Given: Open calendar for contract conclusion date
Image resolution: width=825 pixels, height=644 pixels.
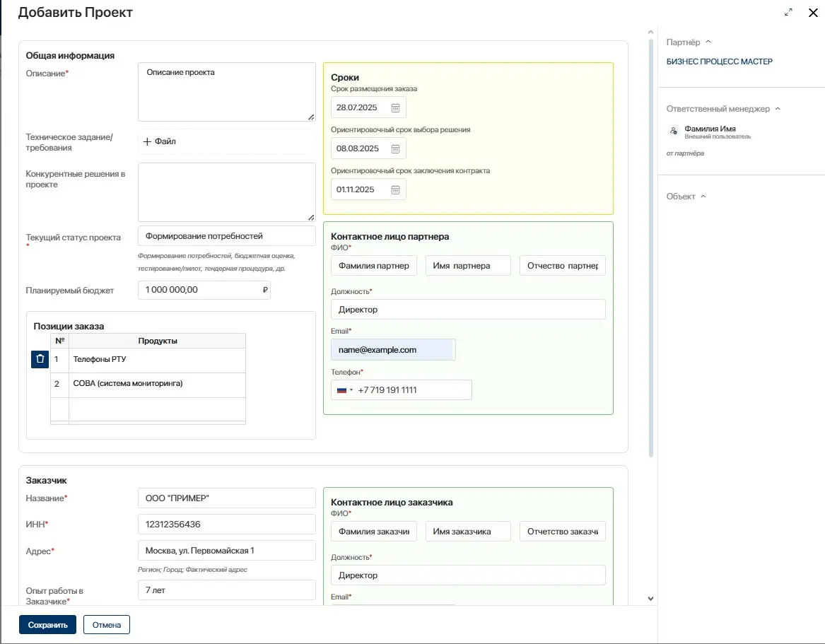Looking at the screenshot, I should pyautogui.click(x=396, y=189).
